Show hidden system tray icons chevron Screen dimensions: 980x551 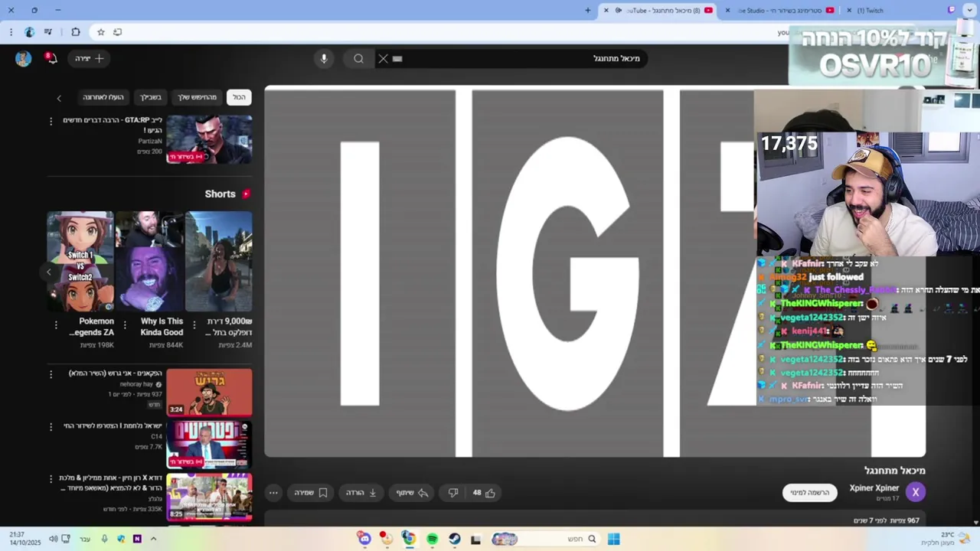[x=153, y=539]
